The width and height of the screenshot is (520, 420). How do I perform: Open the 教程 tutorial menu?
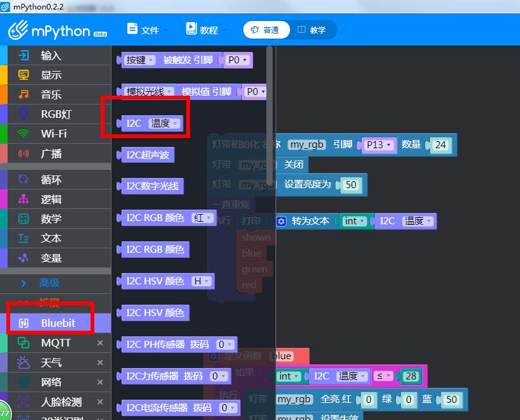tap(206, 30)
